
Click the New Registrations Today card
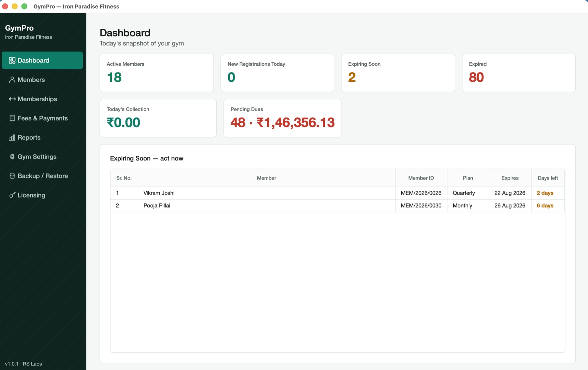tap(277, 73)
